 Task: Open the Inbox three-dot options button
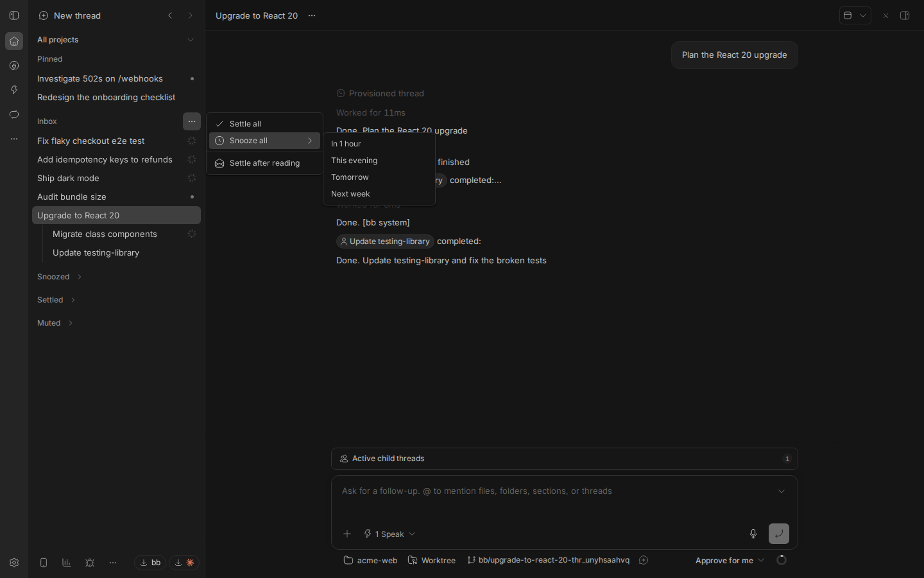coord(192,121)
